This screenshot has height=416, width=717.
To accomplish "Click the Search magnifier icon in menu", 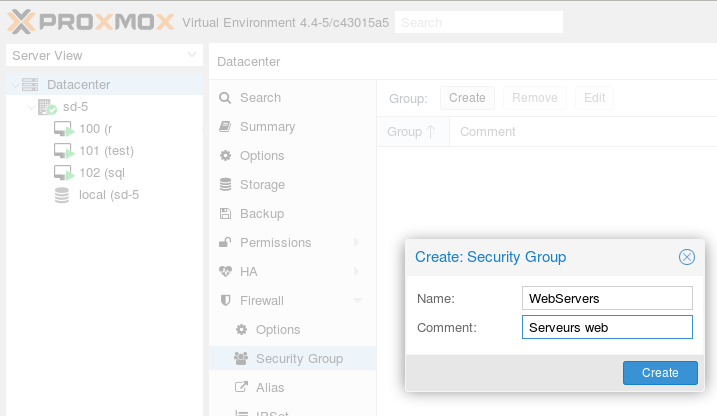I will click(225, 98).
